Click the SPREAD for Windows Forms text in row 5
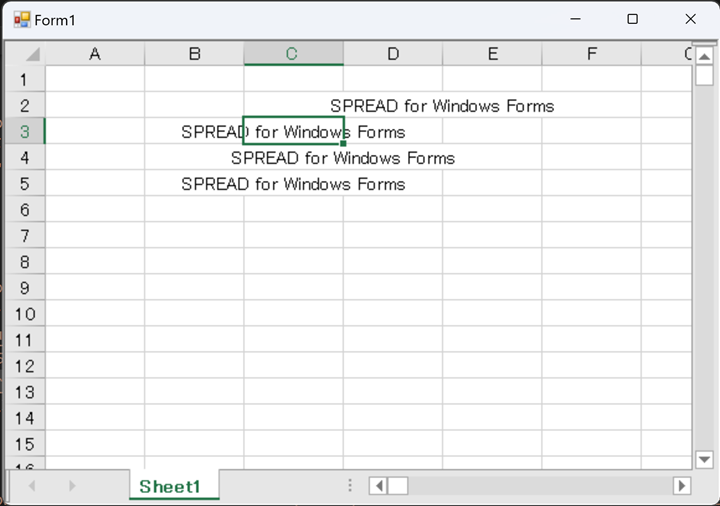The height and width of the screenshot is (506, 720). [293, 185]
